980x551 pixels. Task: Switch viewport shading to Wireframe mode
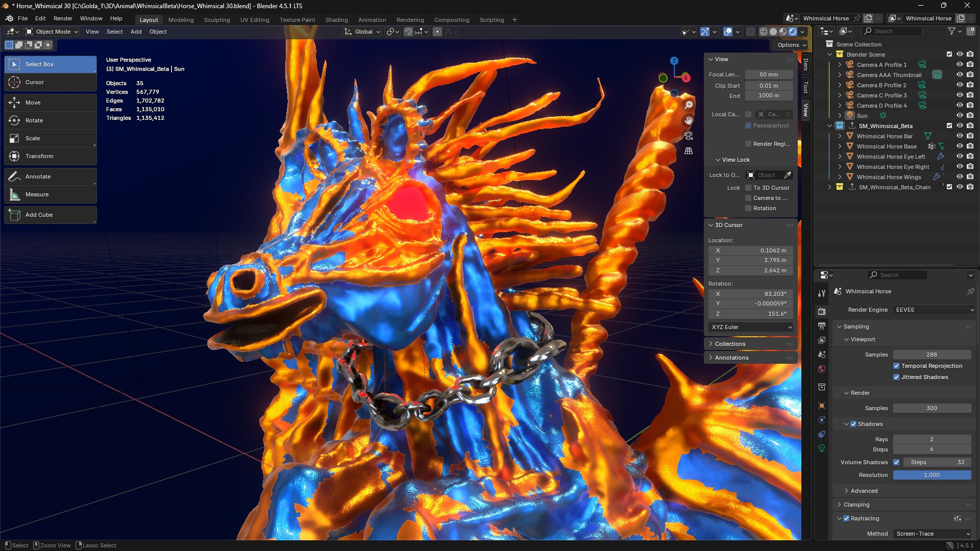pyautogui.click(x=763, y=31)
